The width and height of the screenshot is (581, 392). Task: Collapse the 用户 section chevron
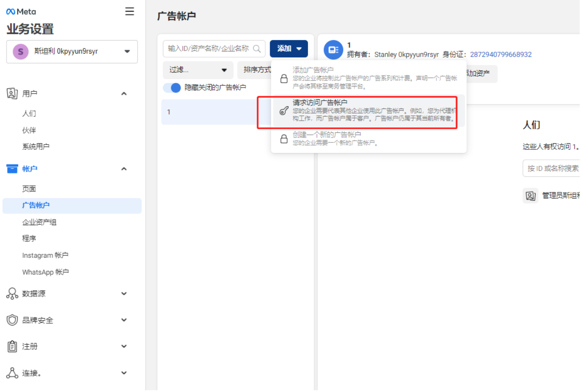(x=124, y=94)
